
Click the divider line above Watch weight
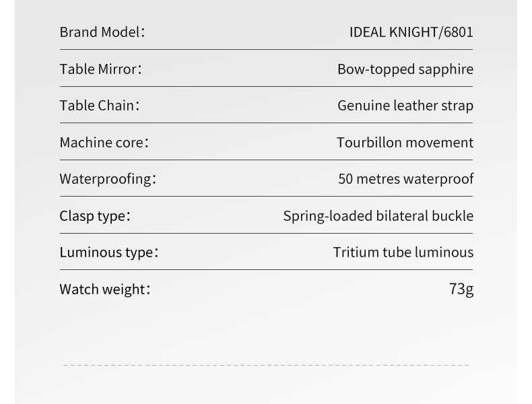pyautogui.click(x=267, y=270)
